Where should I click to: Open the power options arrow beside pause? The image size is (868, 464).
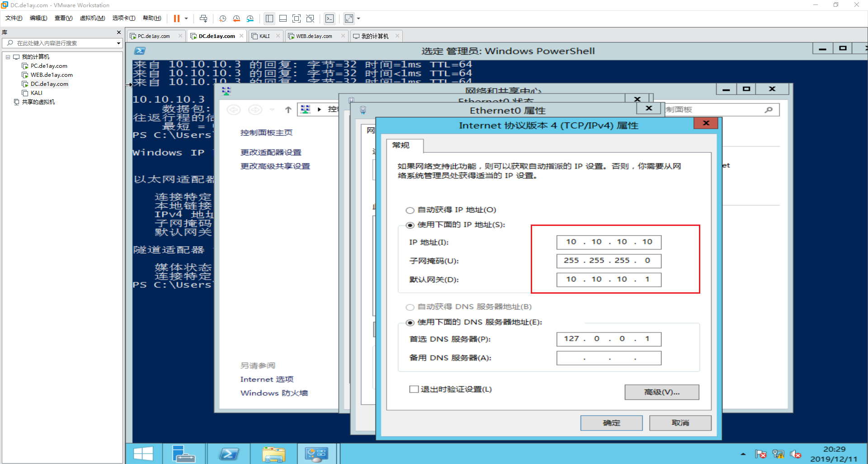click(x=186, y=19)
